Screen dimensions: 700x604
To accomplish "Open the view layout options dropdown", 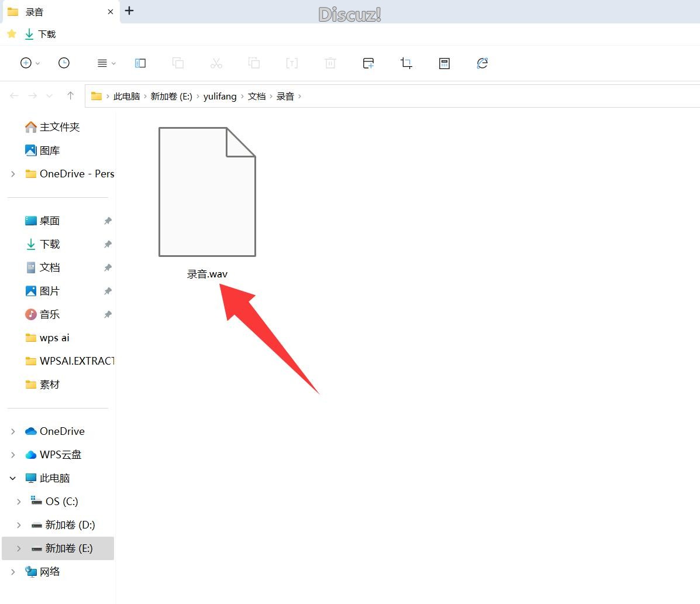I will pyautogui.click(x=106, y=63).
